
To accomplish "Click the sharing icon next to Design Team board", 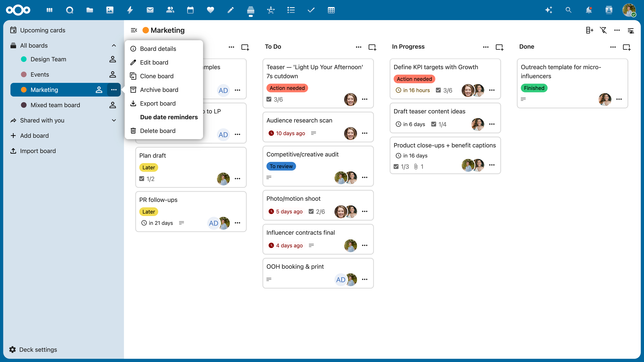I will [x=112, y=59].
